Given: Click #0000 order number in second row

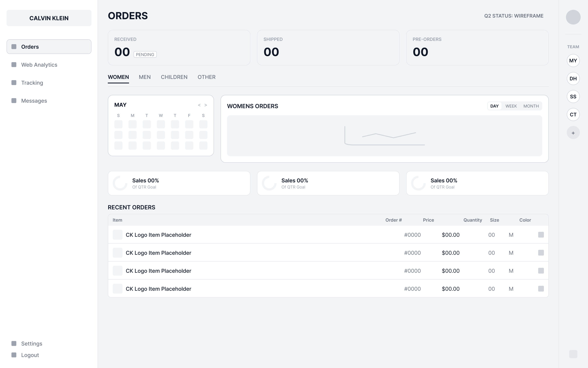Looking at the screenshot, I should (412, 253).
